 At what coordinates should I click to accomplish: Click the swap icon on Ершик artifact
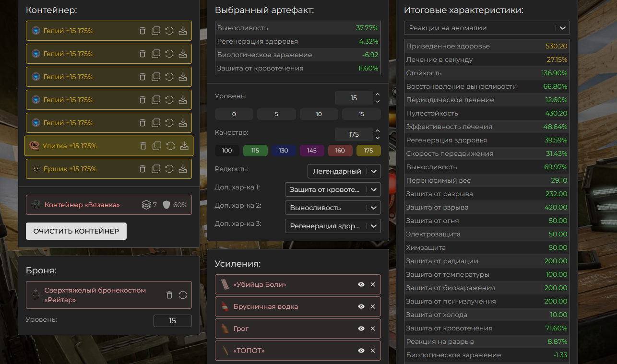point(169,169)
